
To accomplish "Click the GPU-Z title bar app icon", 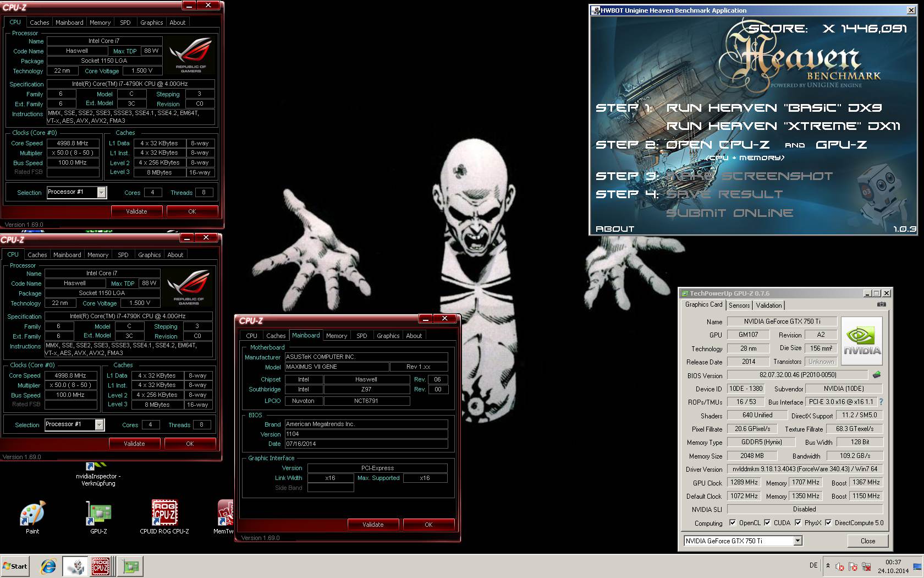I will [685, 293].
